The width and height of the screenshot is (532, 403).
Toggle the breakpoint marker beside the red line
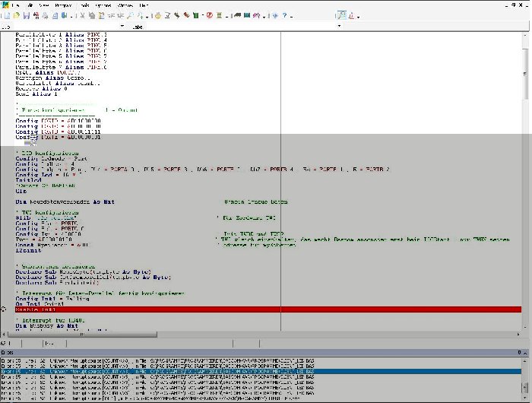pos(4,309)
